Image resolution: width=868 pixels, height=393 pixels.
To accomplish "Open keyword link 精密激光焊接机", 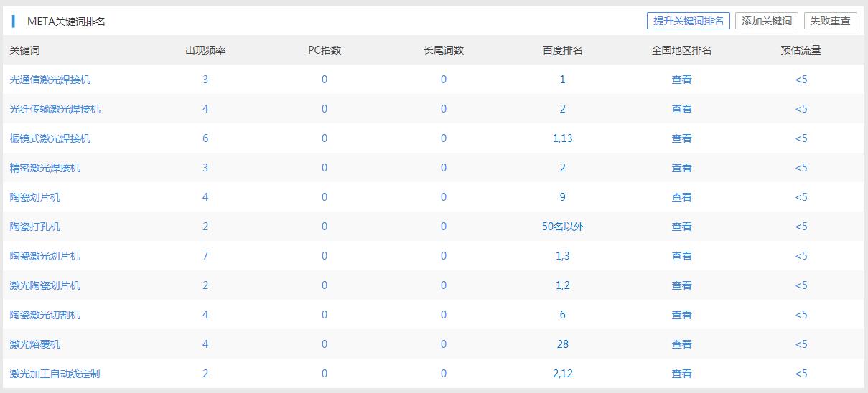I will 45,168.
